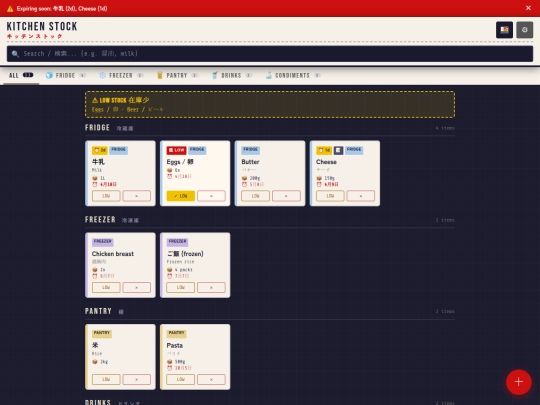Image resolution: width=540 pixels, height=405 pixels.
Task: Remove the Butter item
Action: coord(286,196)
